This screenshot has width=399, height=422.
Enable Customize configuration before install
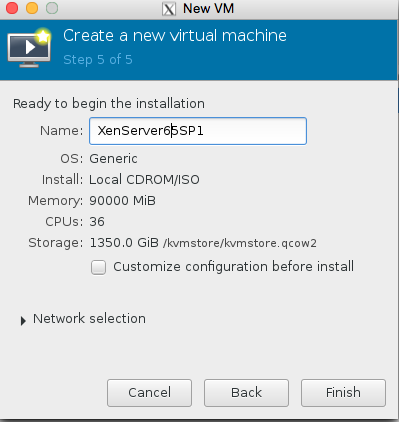(99, 267)
